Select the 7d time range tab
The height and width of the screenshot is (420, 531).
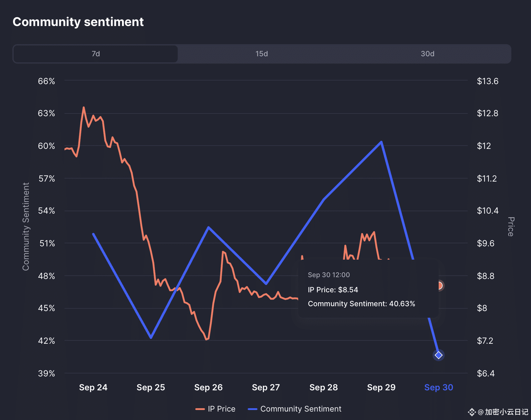pyautogui.click(x=96, y=54)
